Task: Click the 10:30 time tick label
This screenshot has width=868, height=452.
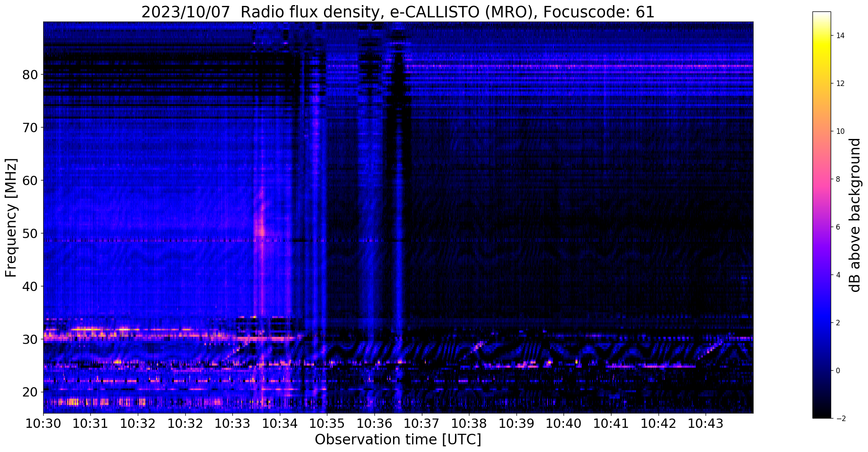Action: click(43, 424)
